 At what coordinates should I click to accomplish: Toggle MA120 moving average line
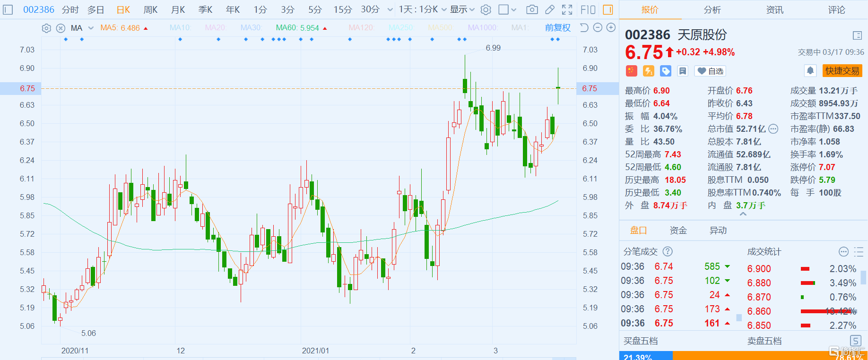pos(361,28)
